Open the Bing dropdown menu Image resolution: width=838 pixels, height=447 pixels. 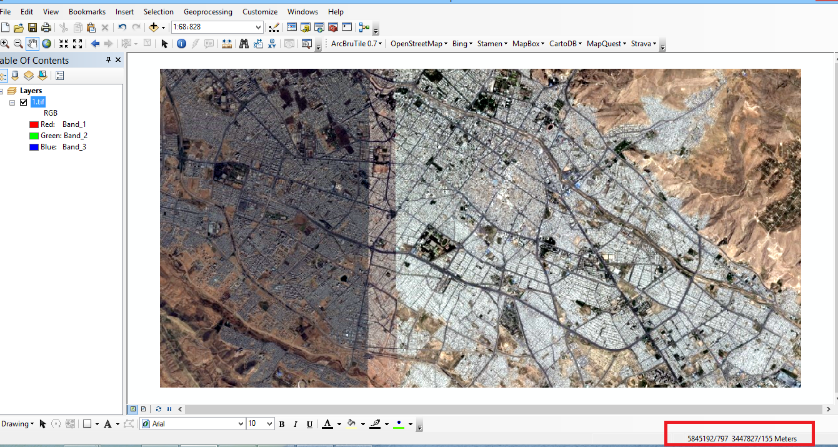pos(462,44)
